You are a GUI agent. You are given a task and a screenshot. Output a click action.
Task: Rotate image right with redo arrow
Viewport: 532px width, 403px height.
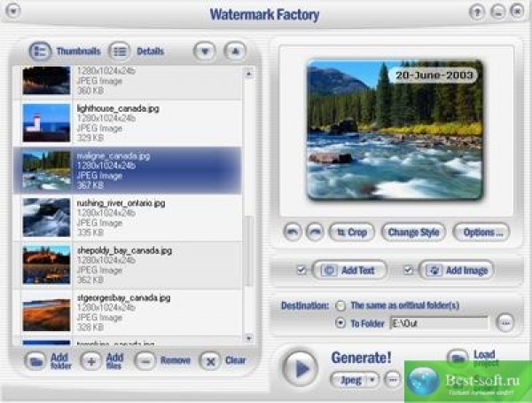(x=313, y=232)
